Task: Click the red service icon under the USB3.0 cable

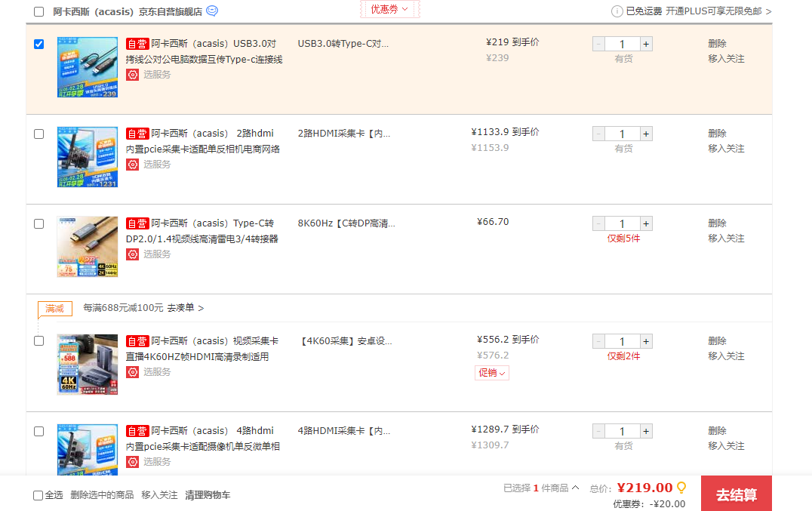Action: point(133,75)
